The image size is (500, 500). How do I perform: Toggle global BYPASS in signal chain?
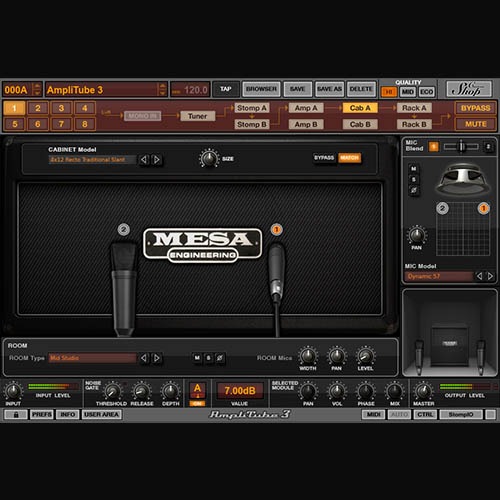pos(475,108)
